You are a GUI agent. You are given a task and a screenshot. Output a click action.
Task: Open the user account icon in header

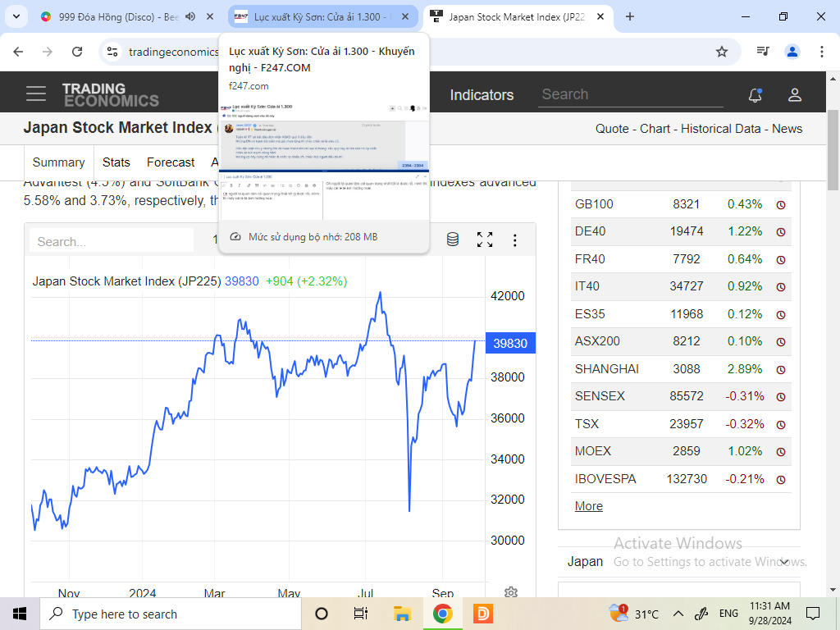[794, 95]
